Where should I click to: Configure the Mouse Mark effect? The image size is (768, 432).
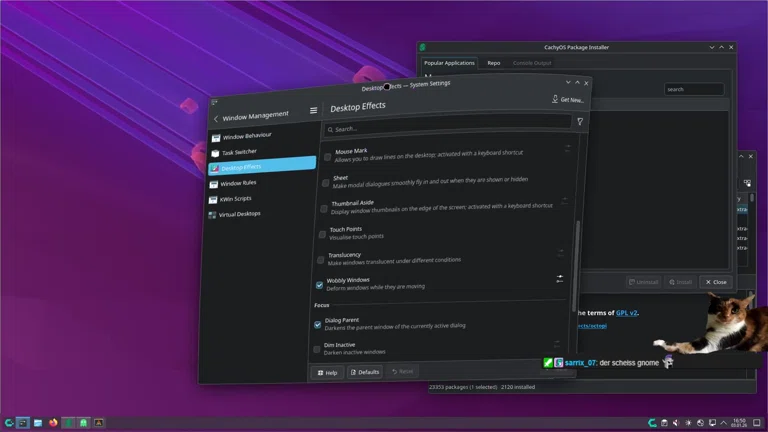tap(567, 148)
